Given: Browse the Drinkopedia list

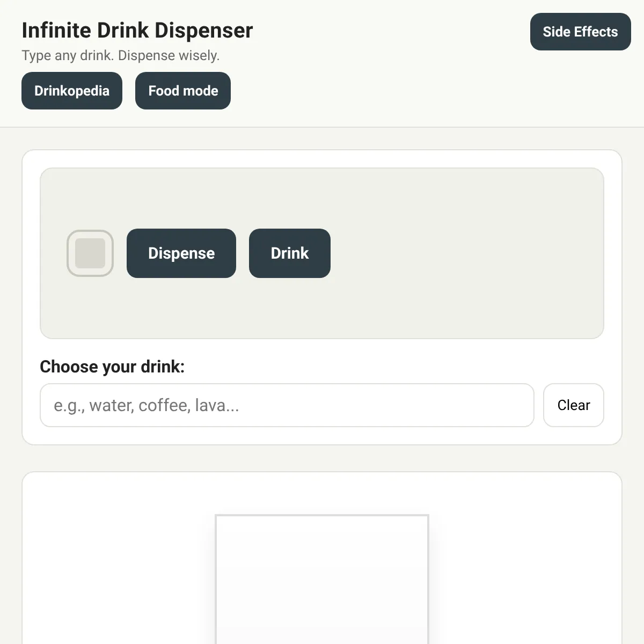Looking at the screenshot, I should coord(72,91).
